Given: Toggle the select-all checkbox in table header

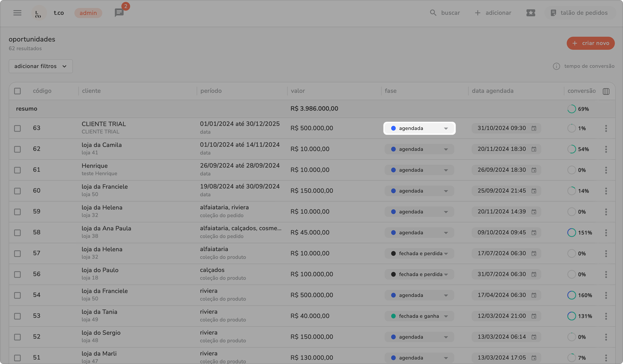Looking at the screenshot, I should coord(18,91).
